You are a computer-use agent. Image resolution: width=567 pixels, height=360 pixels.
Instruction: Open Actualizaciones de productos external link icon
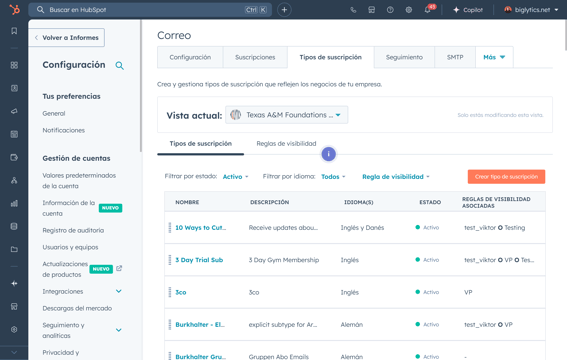[x=119, y=268]
